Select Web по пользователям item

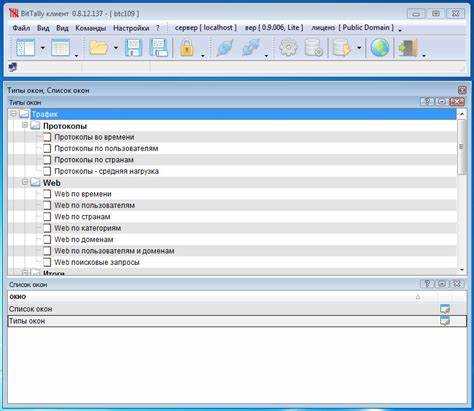pos(94,205)
